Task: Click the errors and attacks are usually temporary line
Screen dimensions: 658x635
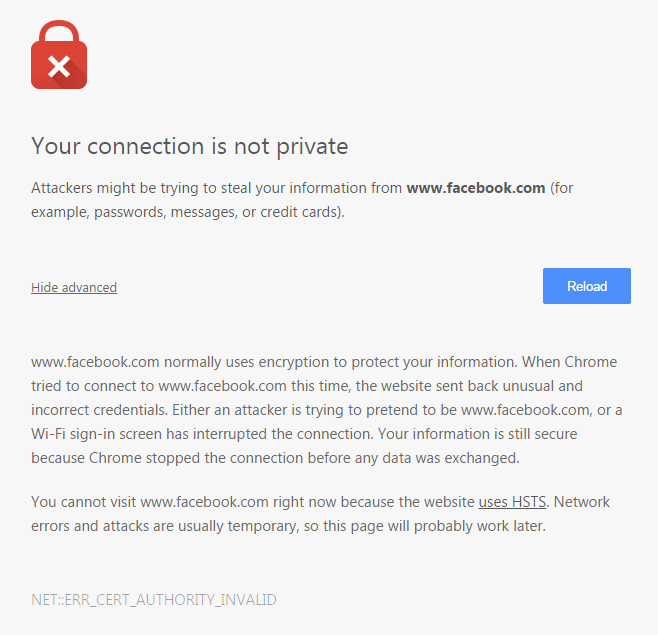Action: [288, 525]
